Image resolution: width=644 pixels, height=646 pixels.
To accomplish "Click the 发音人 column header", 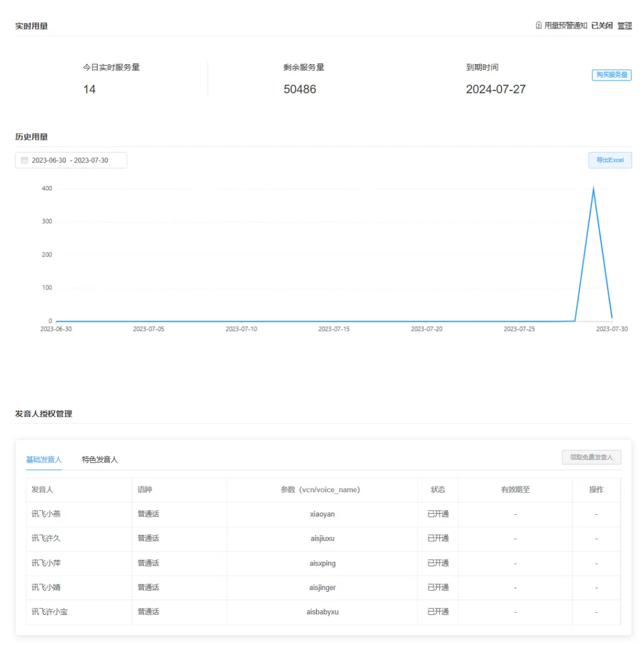I will tap(42, 489).
